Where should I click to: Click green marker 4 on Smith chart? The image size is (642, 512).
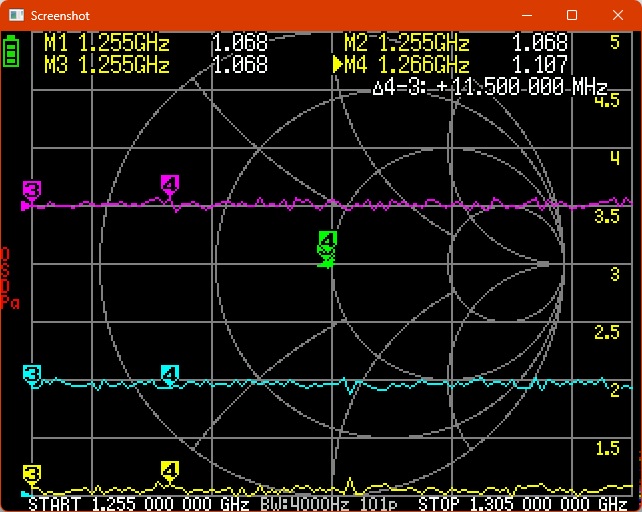point(327,241)
